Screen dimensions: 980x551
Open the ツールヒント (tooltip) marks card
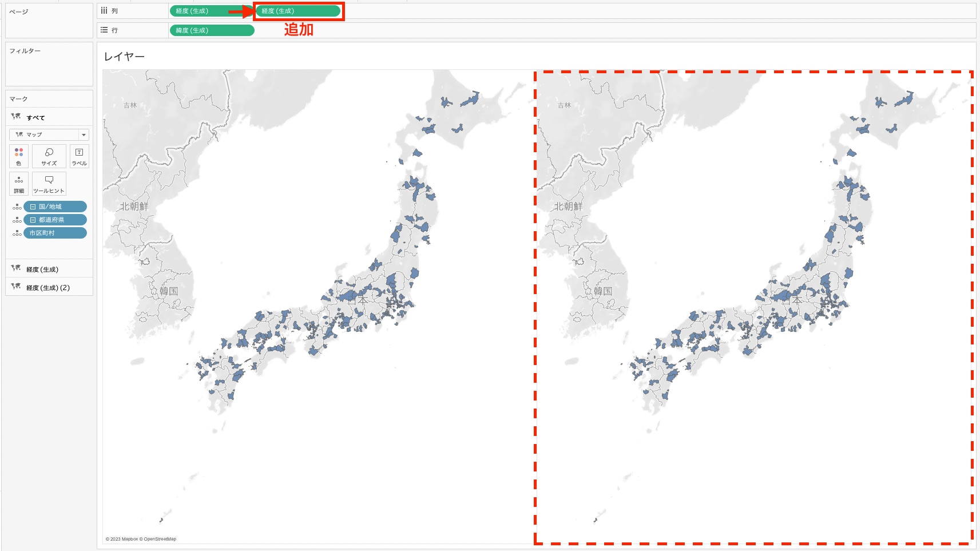pos(49,184)
